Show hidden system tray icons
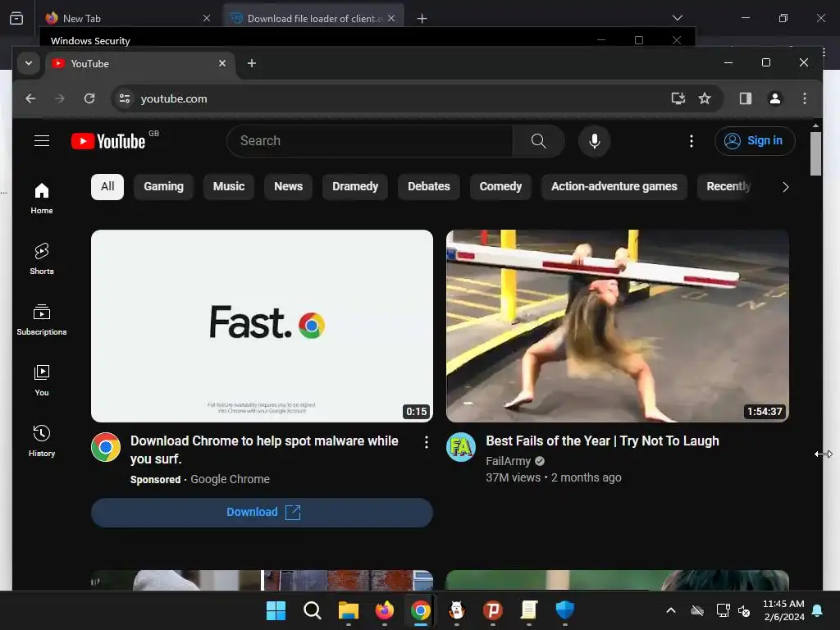 click(670, 610)
